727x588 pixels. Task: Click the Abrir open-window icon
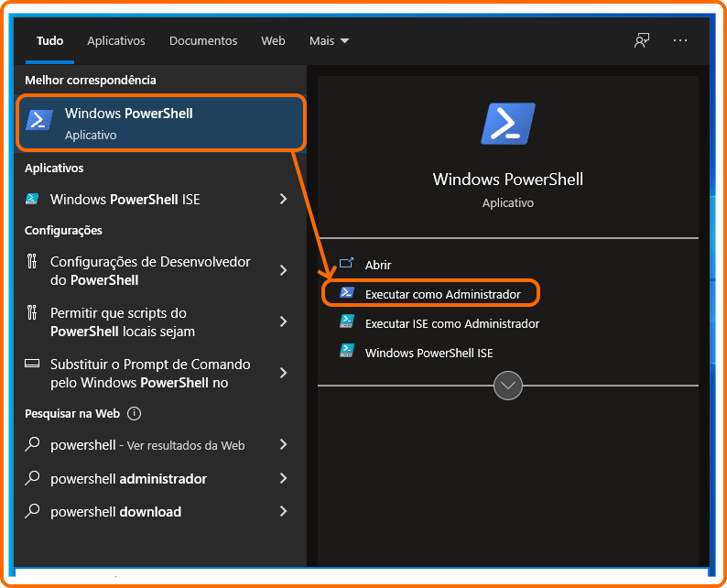(346, 264)
